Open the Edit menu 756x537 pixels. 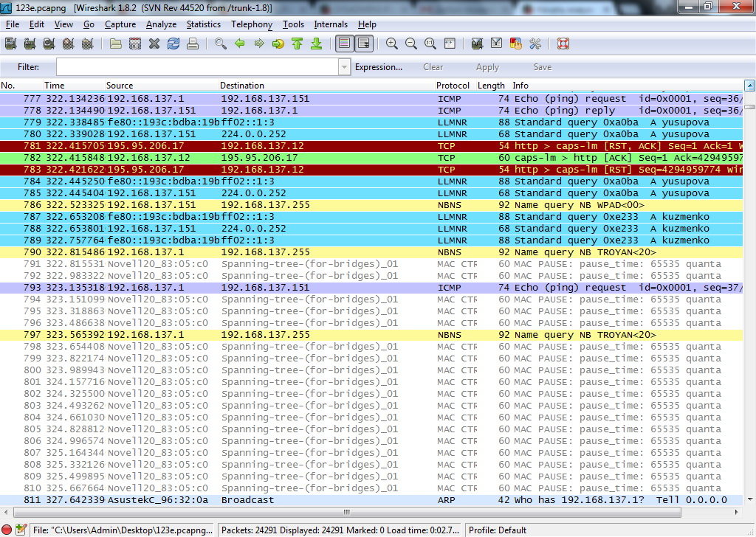pos(37,24)
